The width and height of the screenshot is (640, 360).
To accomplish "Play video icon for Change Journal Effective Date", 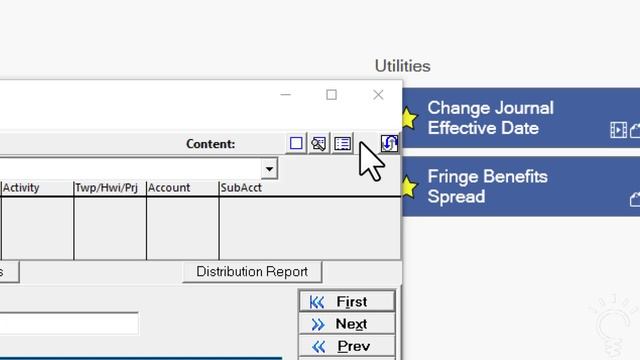I will coord(618,130).
